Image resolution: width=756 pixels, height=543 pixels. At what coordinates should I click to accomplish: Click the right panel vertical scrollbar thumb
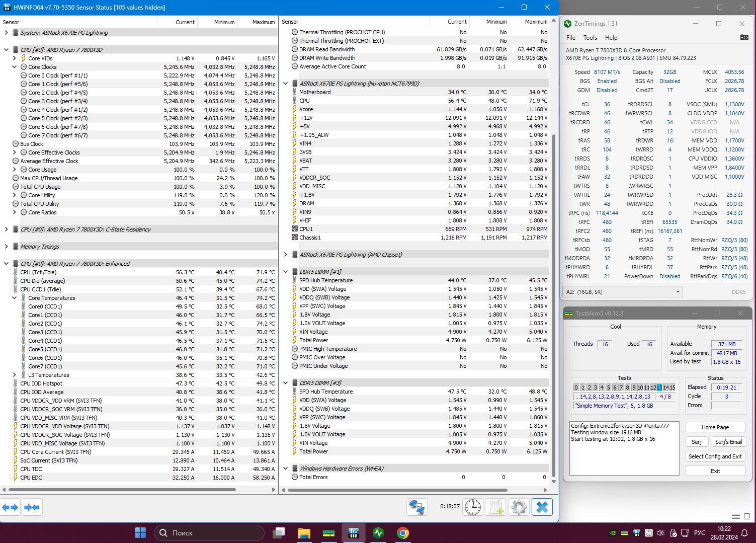click(554, 306)
